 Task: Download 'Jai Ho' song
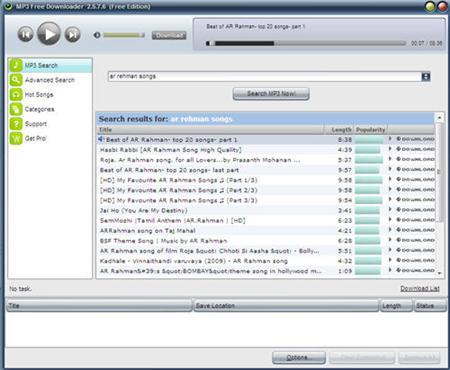point(415,210)
